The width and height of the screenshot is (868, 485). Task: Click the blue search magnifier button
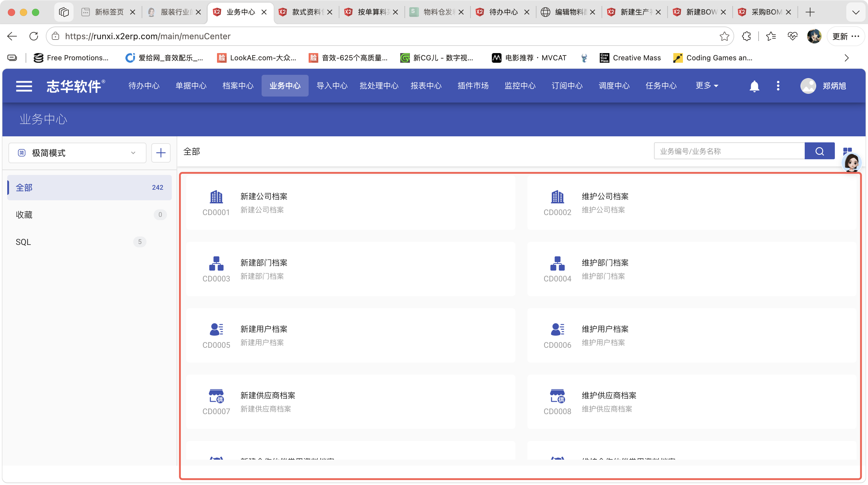(819, 151)
